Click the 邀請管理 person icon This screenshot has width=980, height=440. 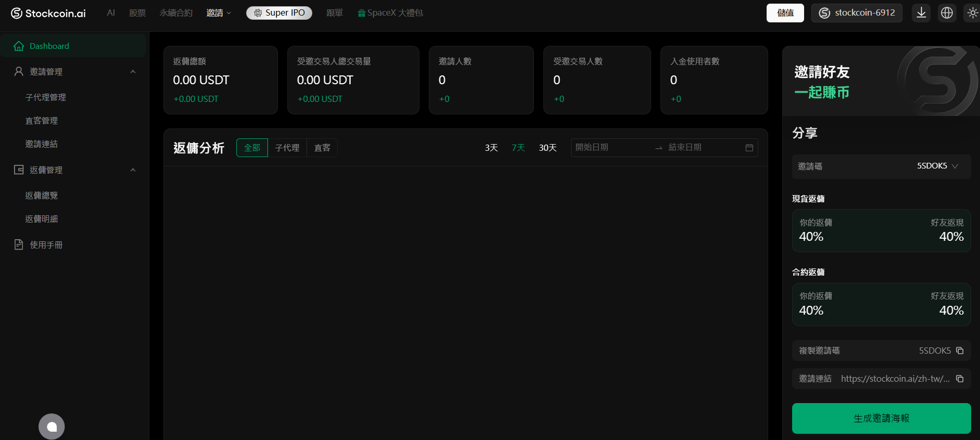[19, 71]
